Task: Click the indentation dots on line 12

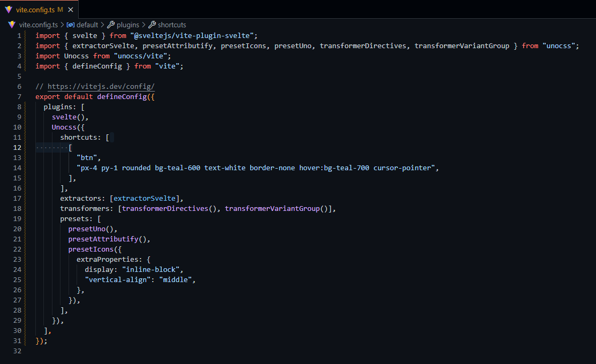Action: coord(51,147)
